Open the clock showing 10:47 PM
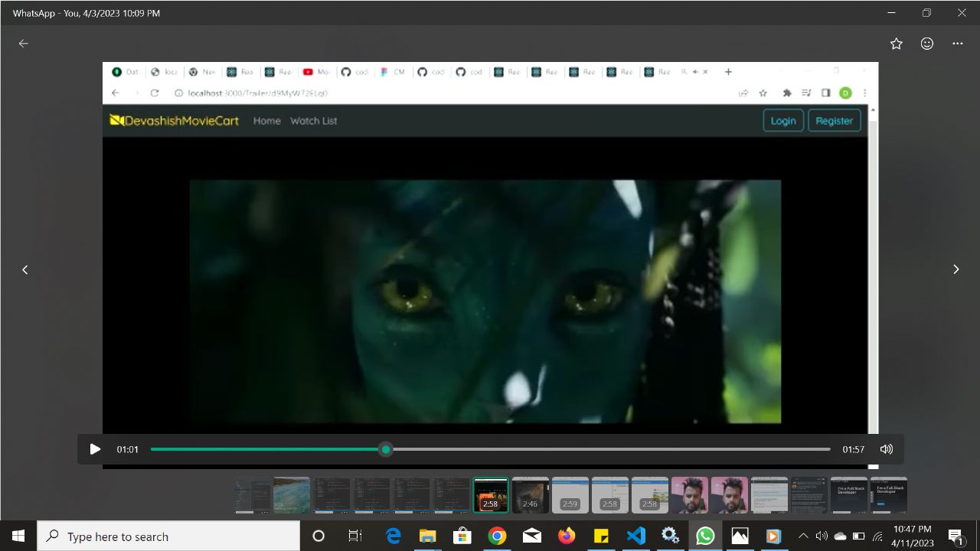980x551 pixels. point(913,536)
